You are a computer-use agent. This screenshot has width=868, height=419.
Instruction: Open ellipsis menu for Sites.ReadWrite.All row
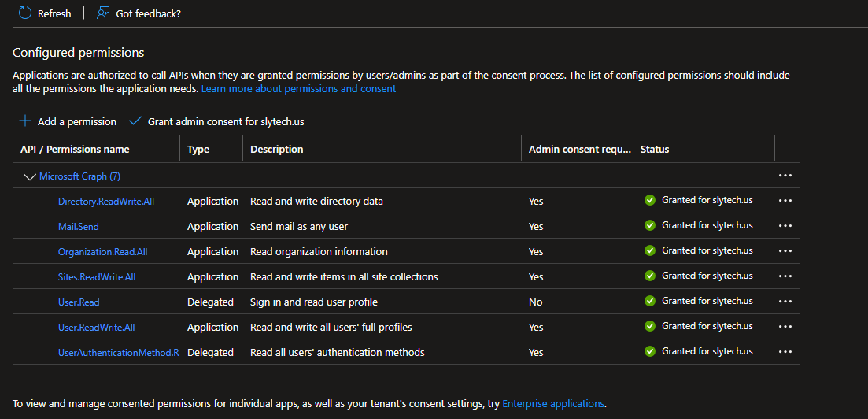coord(785,276)
